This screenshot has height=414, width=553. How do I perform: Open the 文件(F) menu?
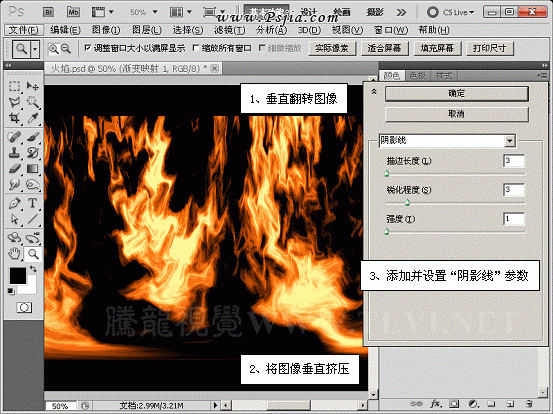pos(24,30)
